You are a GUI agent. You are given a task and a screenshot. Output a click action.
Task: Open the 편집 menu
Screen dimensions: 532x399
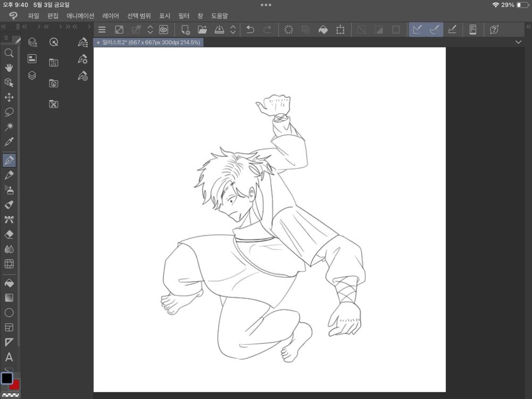(53, 15)
